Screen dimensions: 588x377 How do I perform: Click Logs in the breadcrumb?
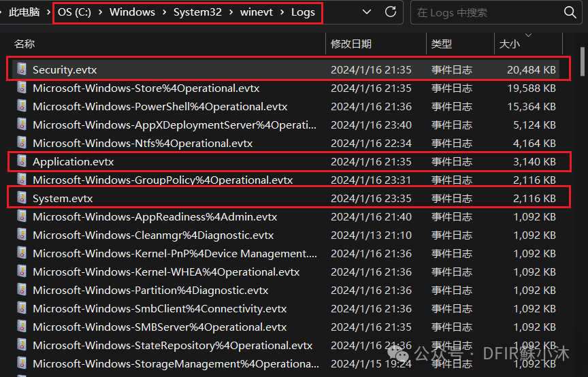point(303,12)
